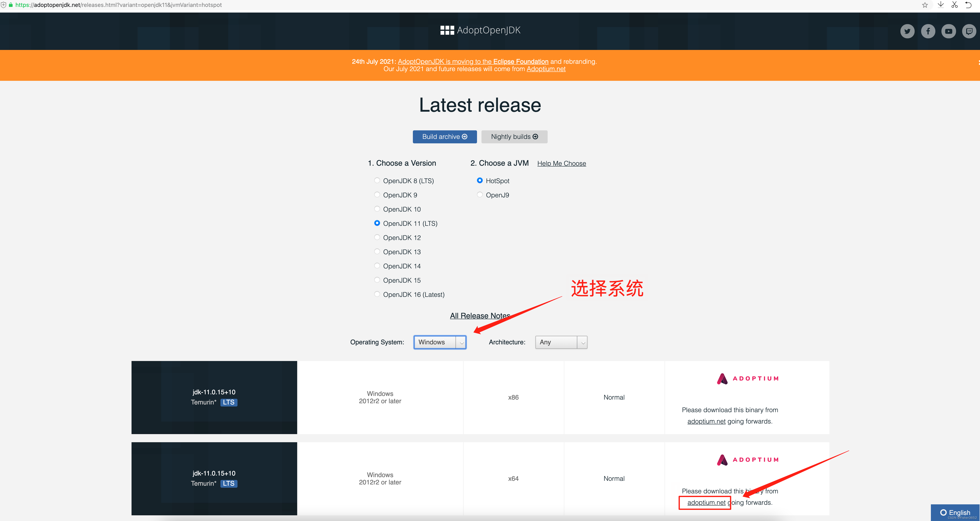Open browser downloads with the arrow icon
Viewport: 980px width, 521px height.
[940, 5]
